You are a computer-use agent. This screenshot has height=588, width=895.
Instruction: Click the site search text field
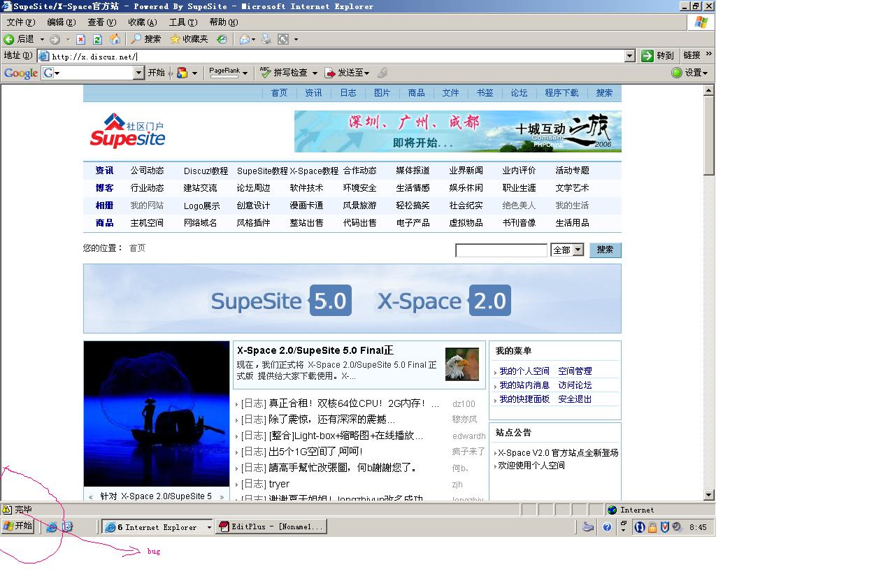501,250
